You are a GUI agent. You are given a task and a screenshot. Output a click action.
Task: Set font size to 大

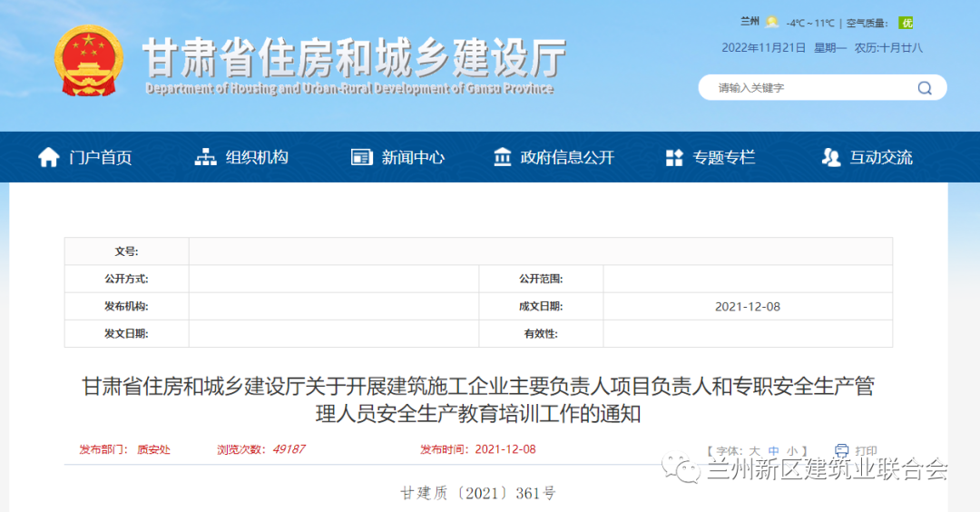point(754,451)
